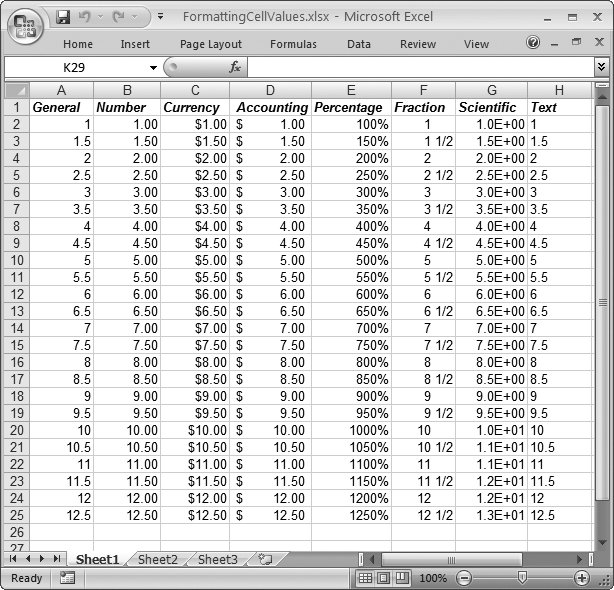Open the Name Box dropdown
This screenshot has width=614, height=590.
click(154, 67)
